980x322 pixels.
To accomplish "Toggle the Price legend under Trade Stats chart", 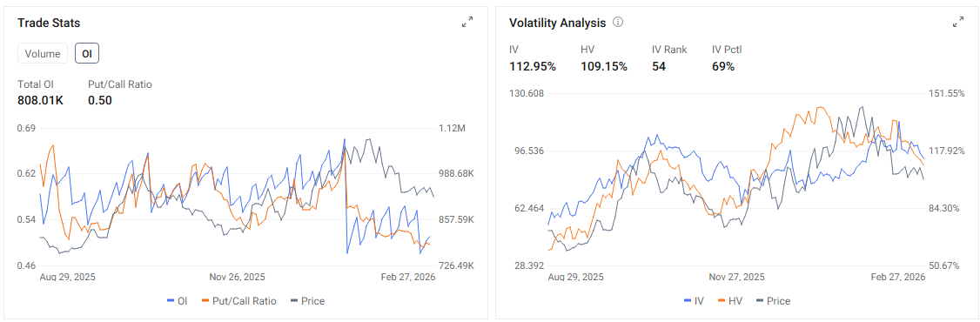I will (x=307, y=301).
